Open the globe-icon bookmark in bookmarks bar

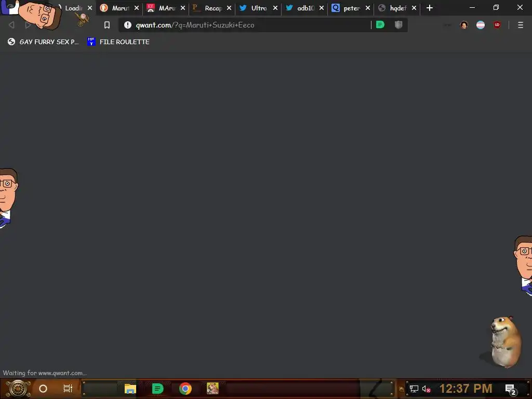[x=43, y=42]
